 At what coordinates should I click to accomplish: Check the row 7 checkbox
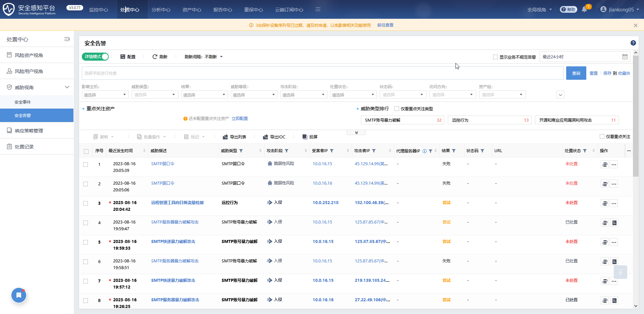tap(86, 281)
